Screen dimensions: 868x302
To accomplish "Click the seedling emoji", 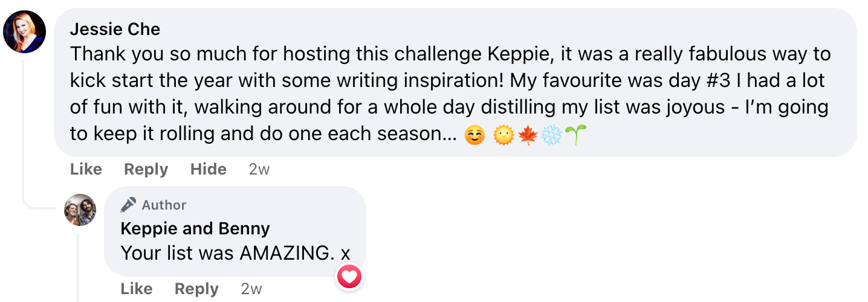I will point(575,137).
